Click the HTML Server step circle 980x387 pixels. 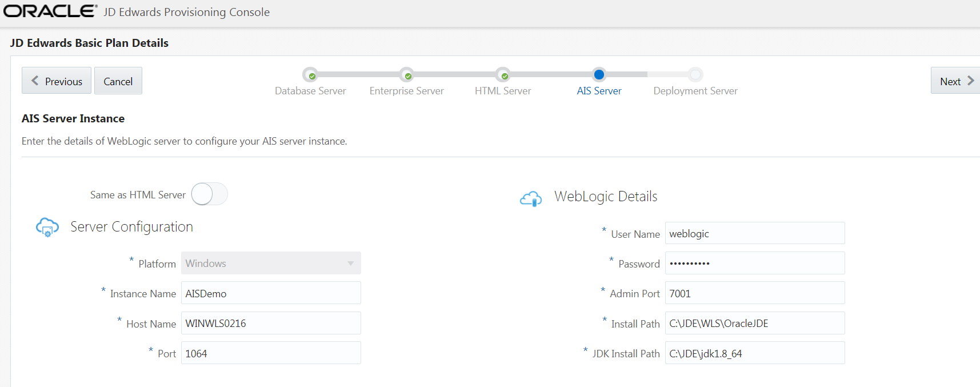pos(503,75)
